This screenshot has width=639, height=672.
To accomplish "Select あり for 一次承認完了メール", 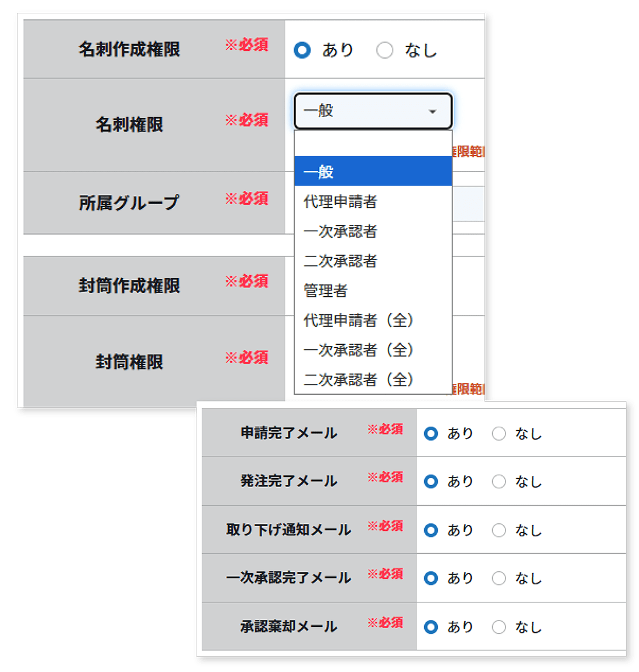I will tap(431, 578).
